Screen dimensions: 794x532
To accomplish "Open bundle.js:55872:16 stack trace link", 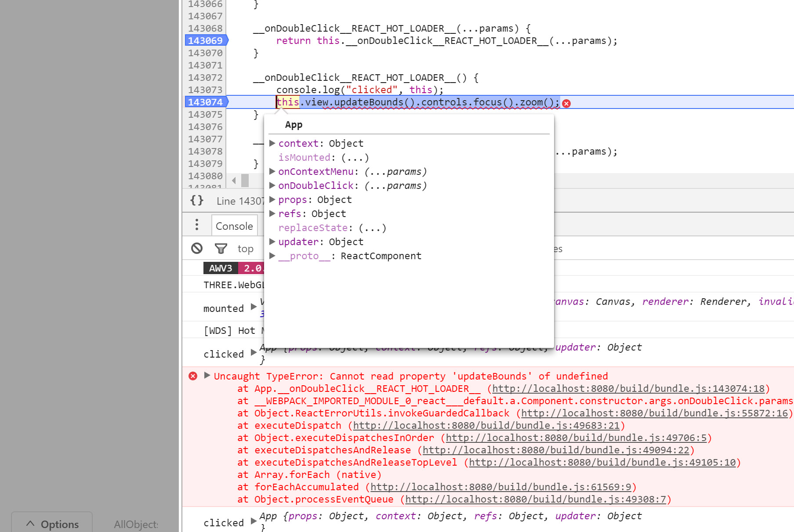I will coord(654,413).
